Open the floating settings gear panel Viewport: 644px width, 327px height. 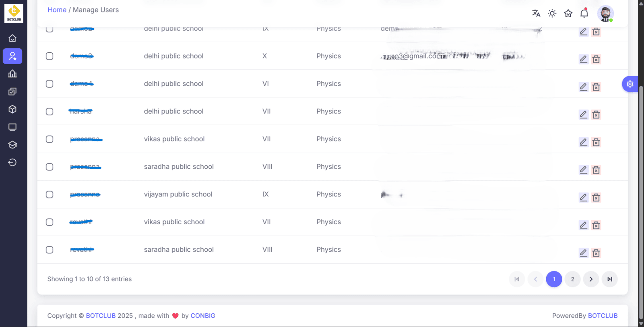pos(630,84)
